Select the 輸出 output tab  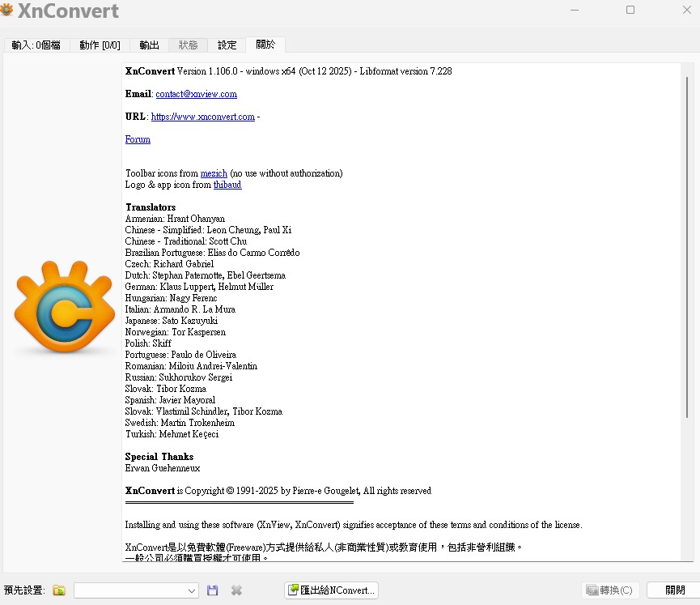click(x=149, y=45)
